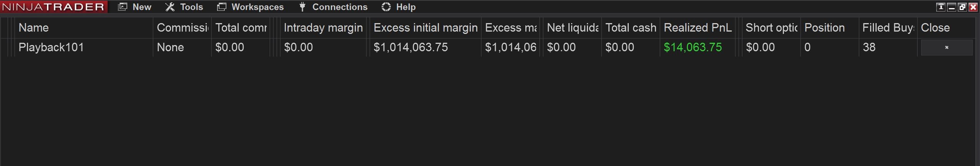Screen dimensions: 980x166
Task: Click the Net liquidation column header
Action: point(572,28)
